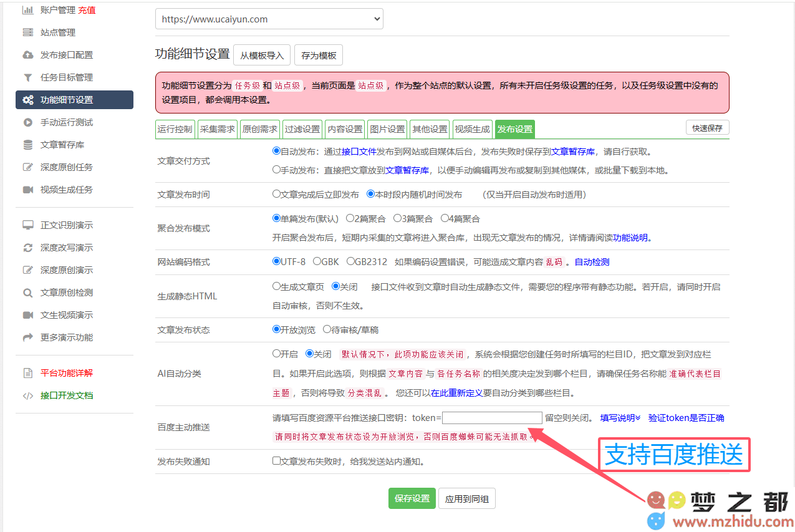Click the filter icon for 任务目标管理
The image size is (795, 532).
tap(28, 77)
